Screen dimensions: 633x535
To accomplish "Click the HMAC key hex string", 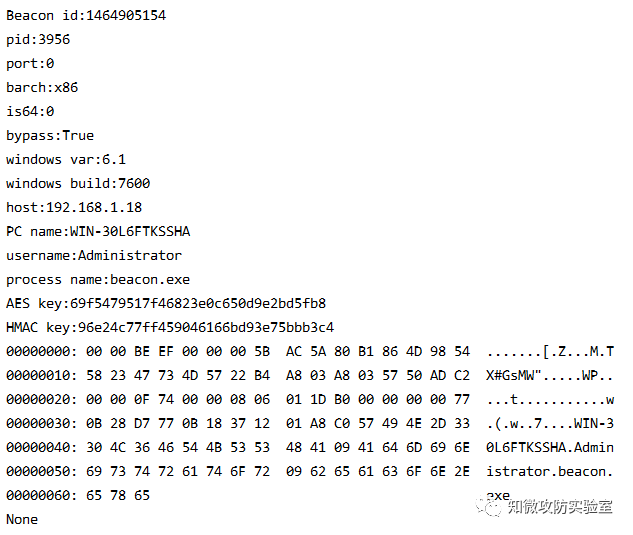I will tap(206, 327).
